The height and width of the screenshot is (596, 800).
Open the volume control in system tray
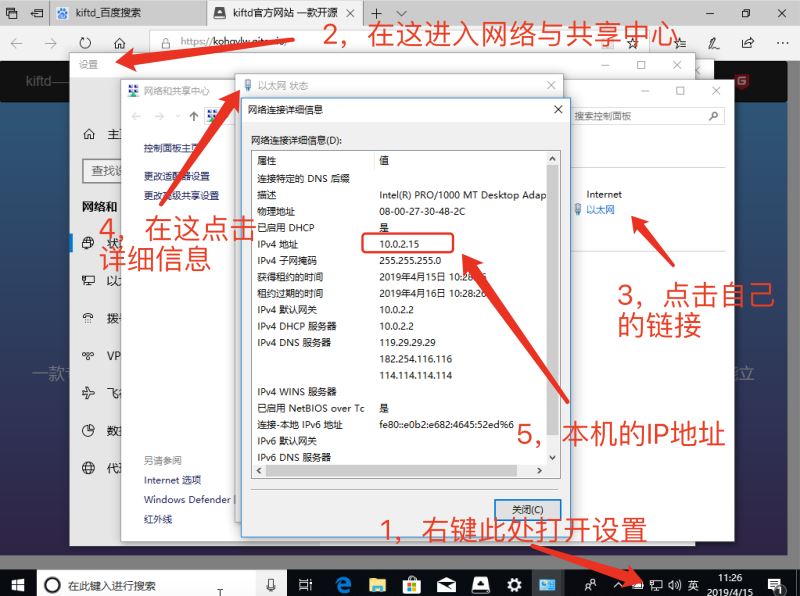[x=673, y=585]
